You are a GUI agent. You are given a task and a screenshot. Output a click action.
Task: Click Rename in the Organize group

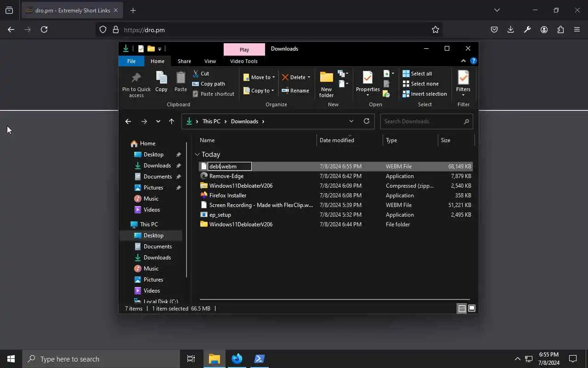pyautogui.click(x=295, y=91)
